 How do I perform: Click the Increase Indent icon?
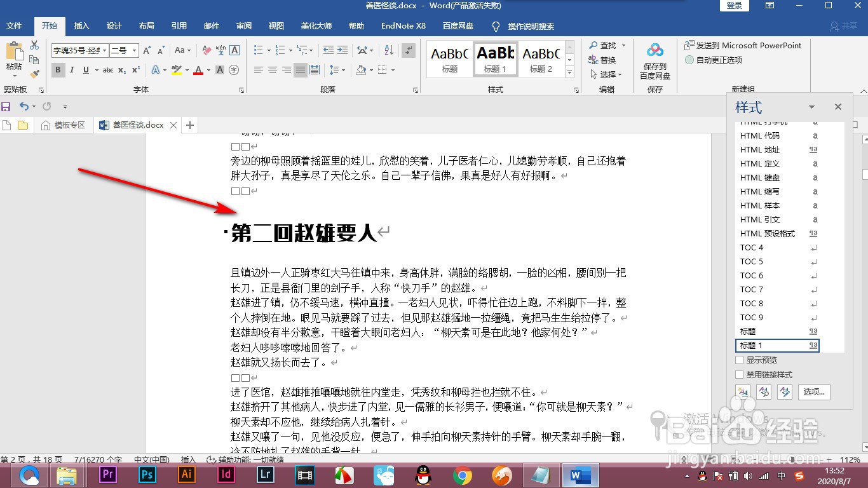[342, 50]
